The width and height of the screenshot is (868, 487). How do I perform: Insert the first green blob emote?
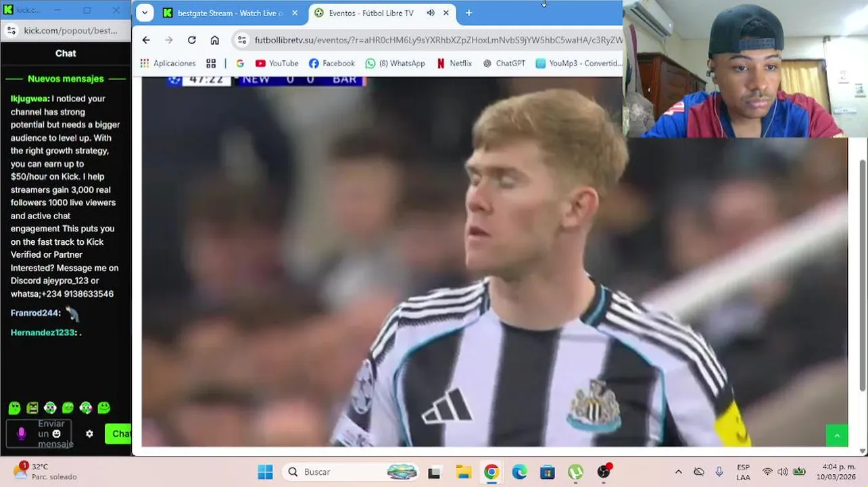pos(14,408)
